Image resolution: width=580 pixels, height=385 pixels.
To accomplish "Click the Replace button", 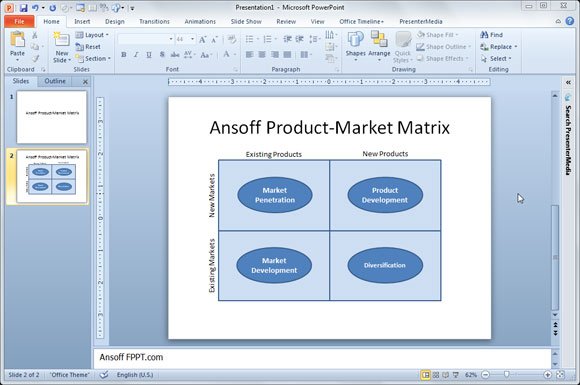I will [499, 47].
